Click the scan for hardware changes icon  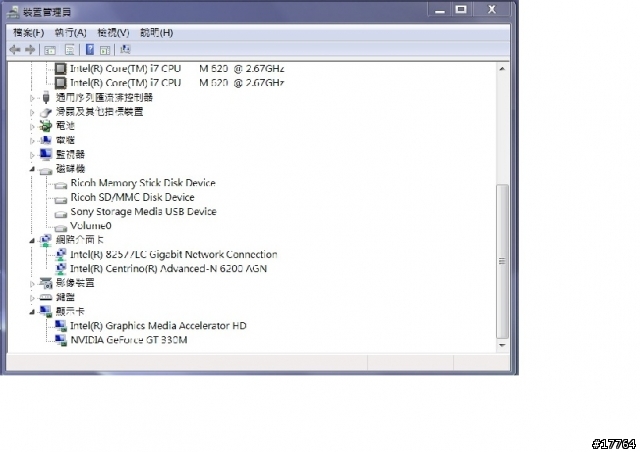click(x=125, y=50)
